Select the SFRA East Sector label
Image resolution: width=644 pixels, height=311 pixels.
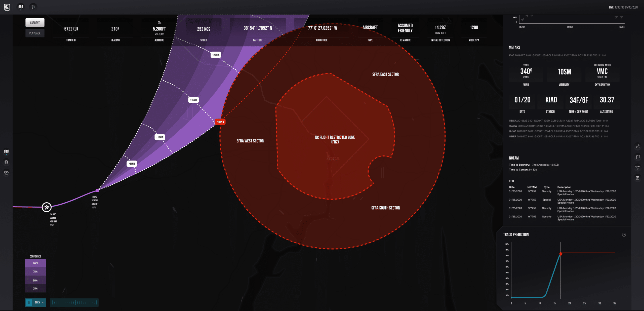[x=385, y=74]
